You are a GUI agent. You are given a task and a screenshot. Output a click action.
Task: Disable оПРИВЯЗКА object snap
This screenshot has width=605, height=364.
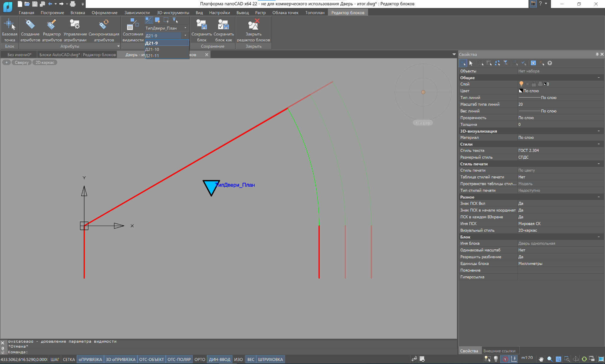tap(90, 359)
